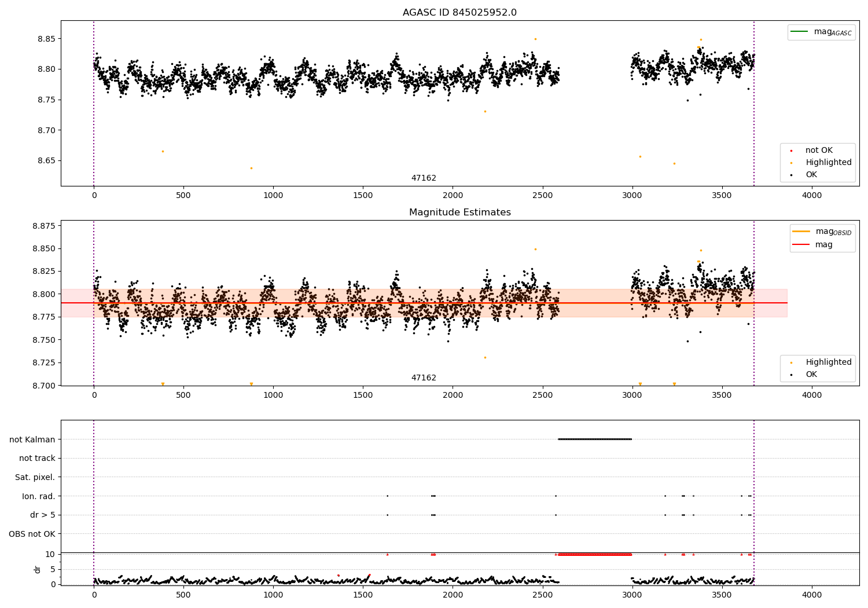Select the orange mag OBSID legend line
The image size is (868, 608).
click(x=801, y=232)
